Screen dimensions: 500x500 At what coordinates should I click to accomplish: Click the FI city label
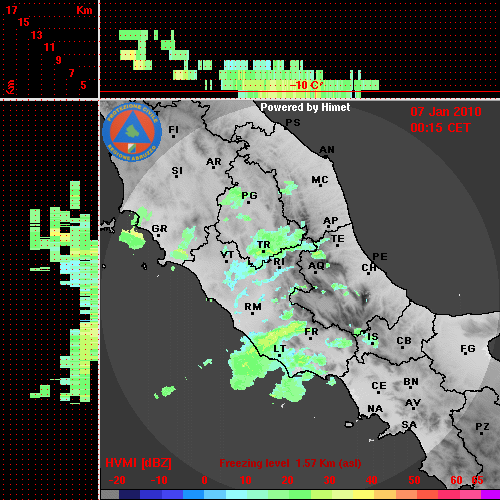click(x=174, y=129)
